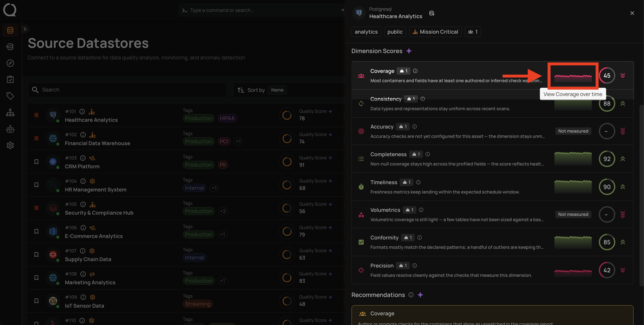Toggle bookmark on HR Management System row

[36, 185]
